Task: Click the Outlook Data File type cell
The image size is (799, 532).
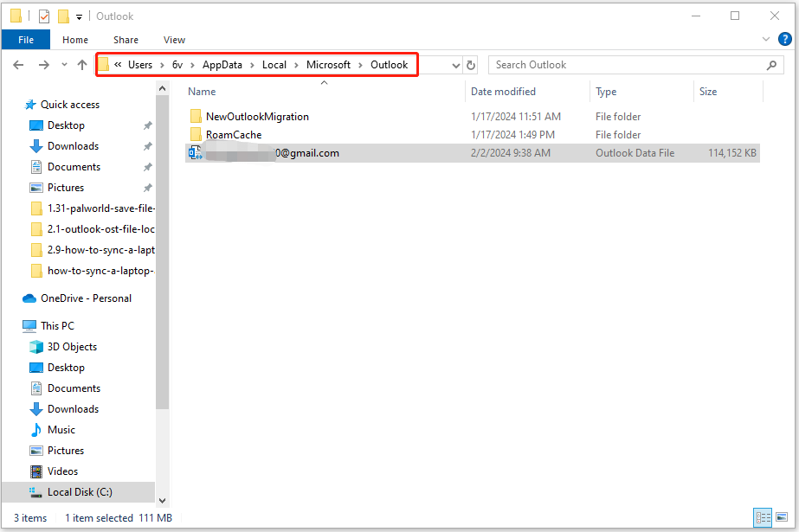Action: pyautogui.click(x=635, y=153)
